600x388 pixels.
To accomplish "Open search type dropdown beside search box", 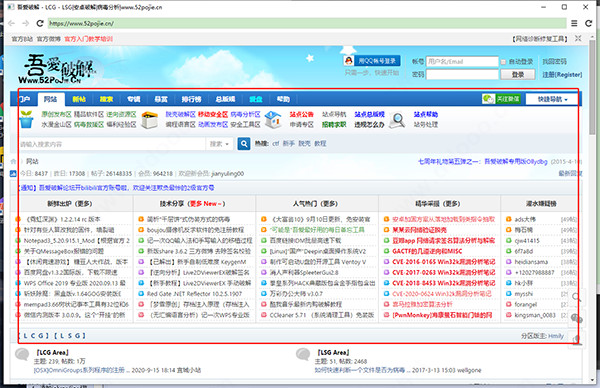I will (219, 144).
